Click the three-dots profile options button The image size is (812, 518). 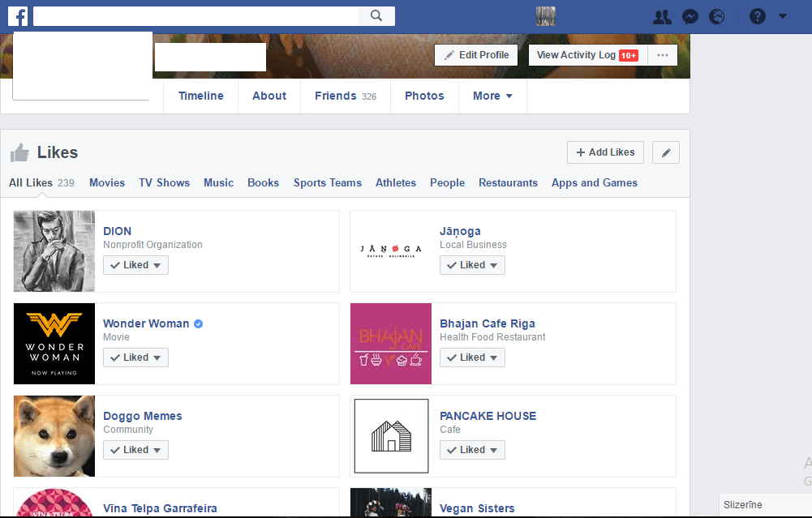(x=663, y=55)
